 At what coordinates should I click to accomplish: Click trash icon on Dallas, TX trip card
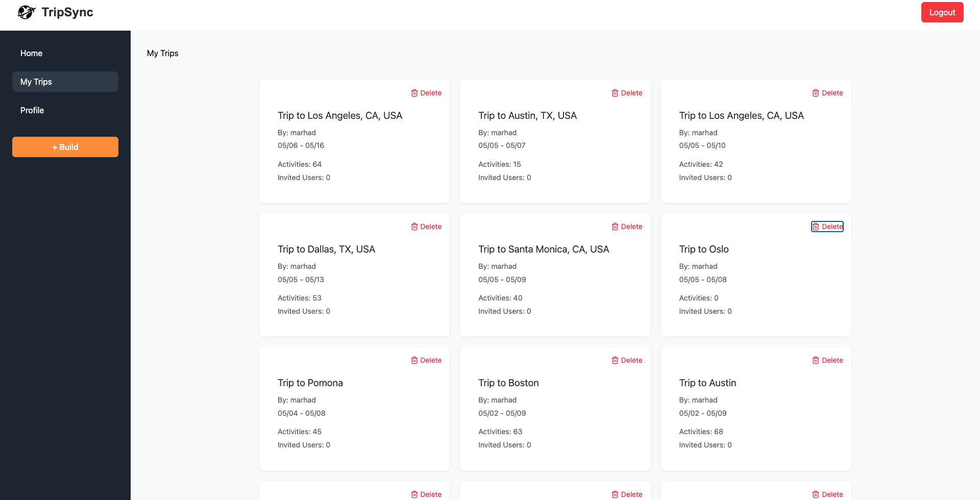tap(414, 227)
